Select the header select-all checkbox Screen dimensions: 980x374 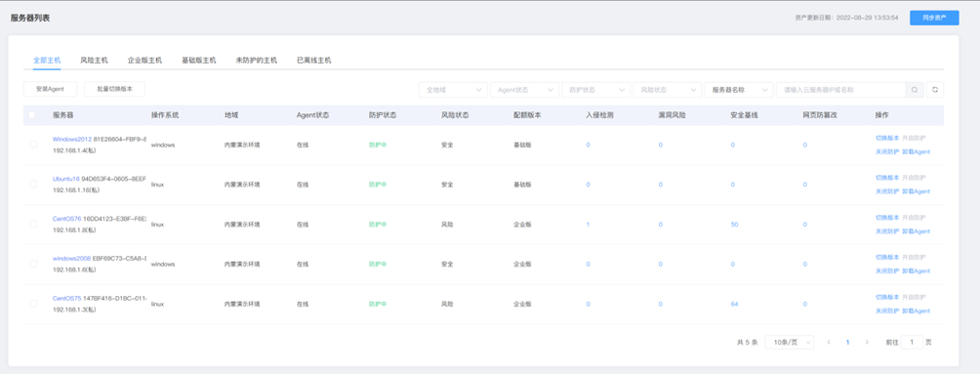(x=32, y=115)
